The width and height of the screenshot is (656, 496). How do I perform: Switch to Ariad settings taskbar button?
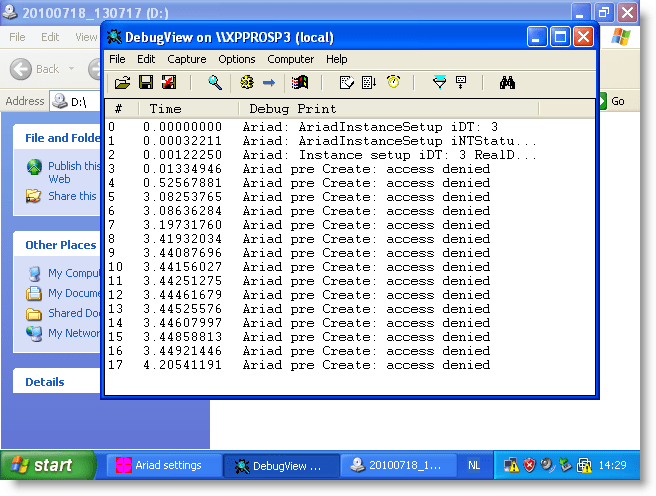coord(160,465)
